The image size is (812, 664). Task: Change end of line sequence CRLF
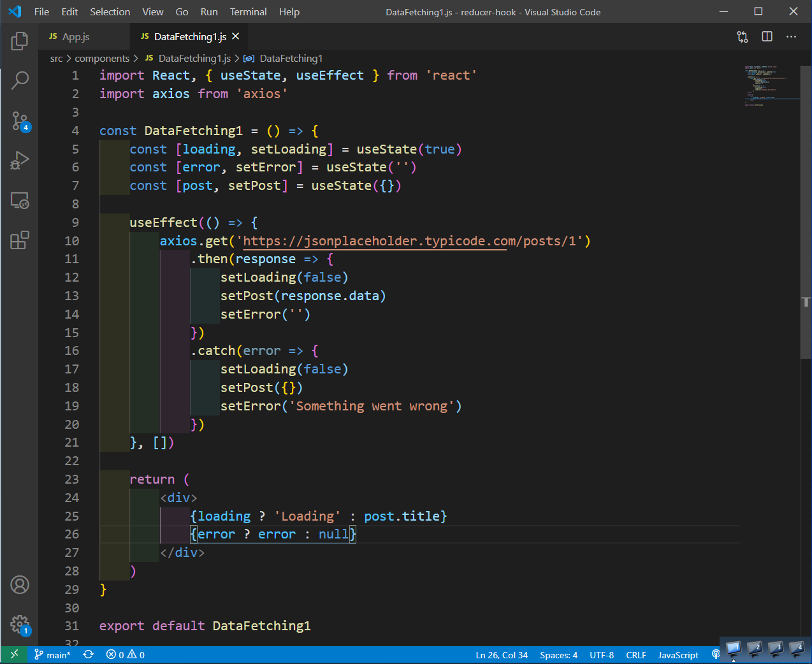(636, 654)
